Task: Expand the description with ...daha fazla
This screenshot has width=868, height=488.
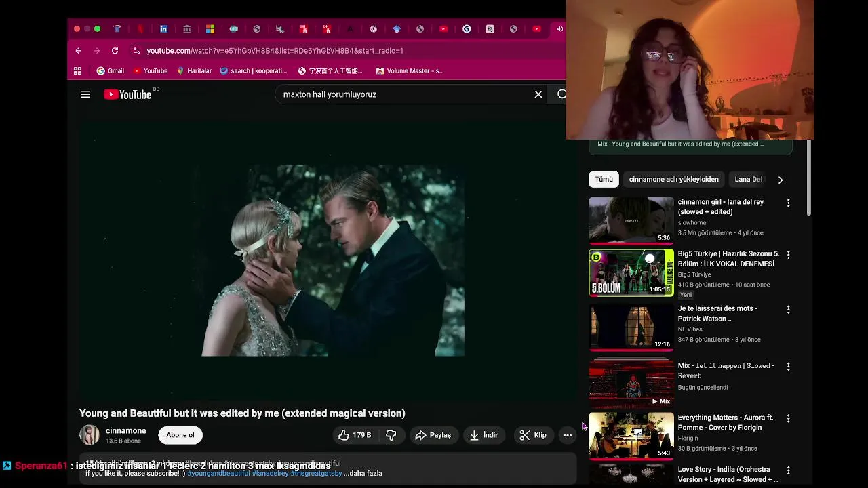Action: point(363,473)
